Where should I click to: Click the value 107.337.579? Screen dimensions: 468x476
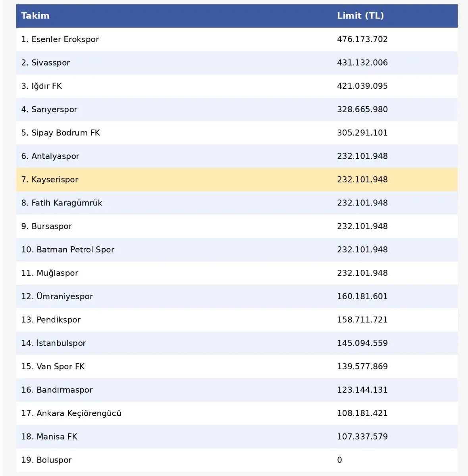[362, 437]
